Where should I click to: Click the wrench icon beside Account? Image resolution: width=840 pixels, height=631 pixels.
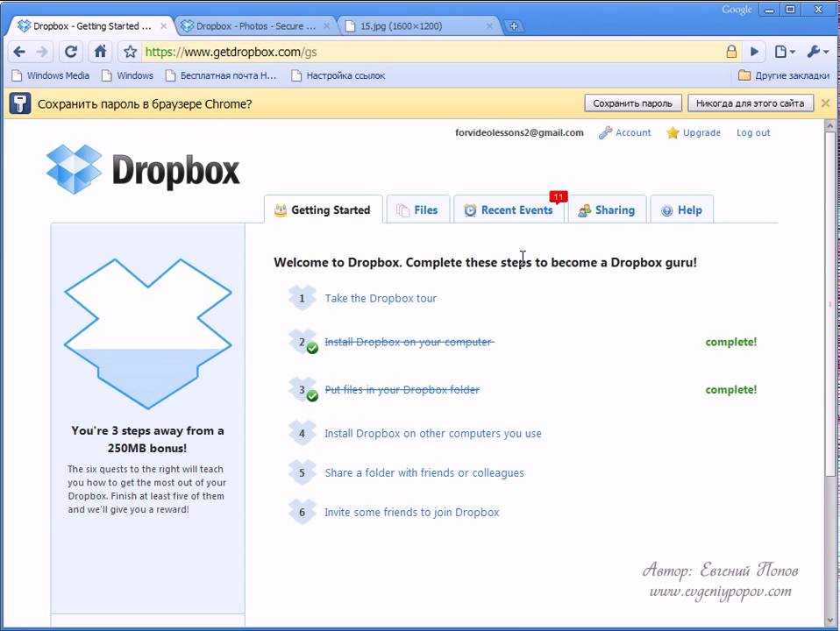coord(605,132)
